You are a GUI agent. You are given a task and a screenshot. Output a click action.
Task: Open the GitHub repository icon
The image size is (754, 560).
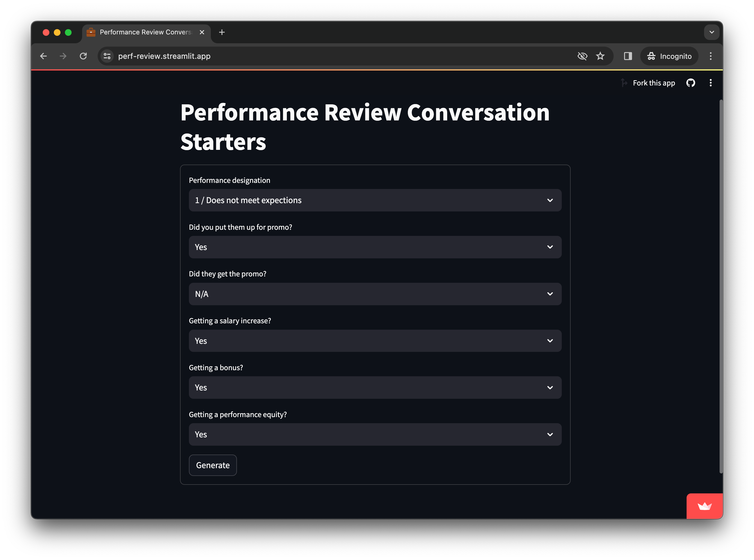coord(691,83)
